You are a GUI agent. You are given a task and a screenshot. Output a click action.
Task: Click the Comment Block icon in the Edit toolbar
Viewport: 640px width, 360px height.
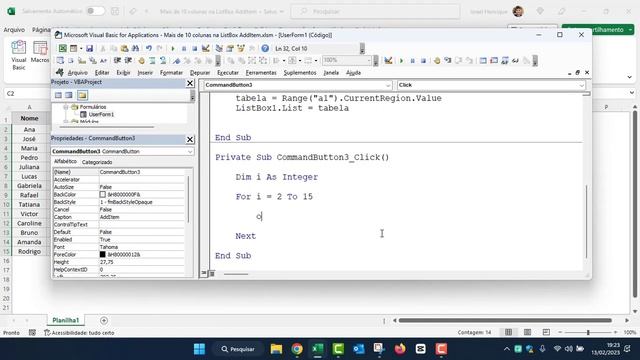tap(152, 60)
